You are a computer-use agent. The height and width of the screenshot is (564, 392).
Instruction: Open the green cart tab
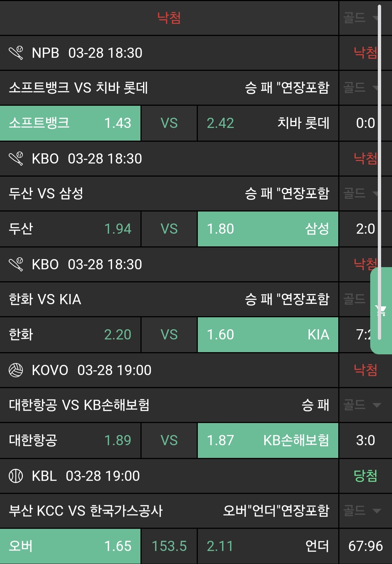[x=381, y=311]
